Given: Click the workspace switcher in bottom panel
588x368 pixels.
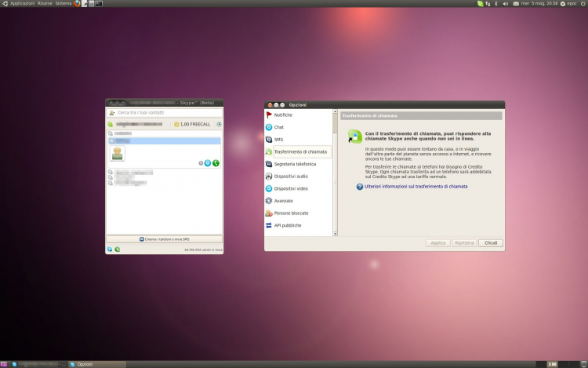Looking at the screenshot, I should (557, 364).
